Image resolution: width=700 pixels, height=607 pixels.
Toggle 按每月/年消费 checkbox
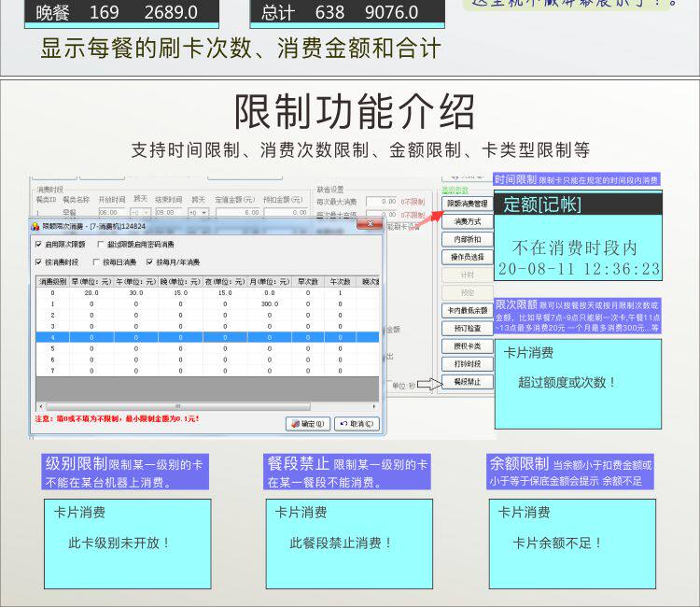[149, 262]
